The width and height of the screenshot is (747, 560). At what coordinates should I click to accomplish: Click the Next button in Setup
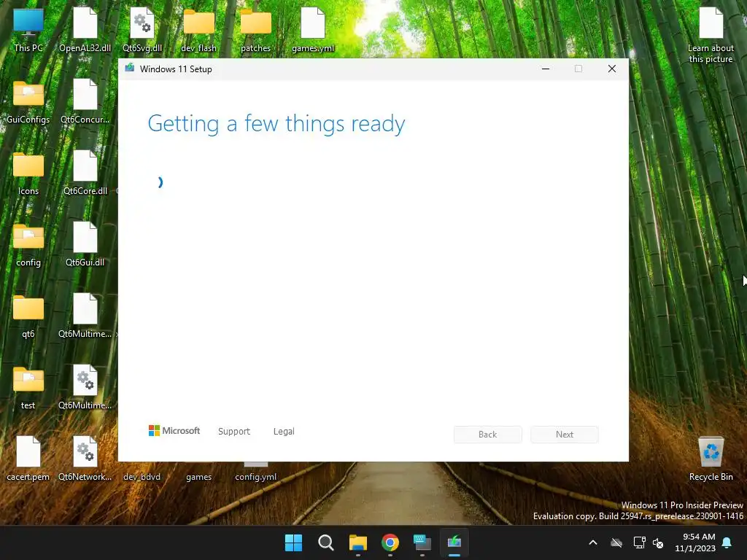point(565,435)
